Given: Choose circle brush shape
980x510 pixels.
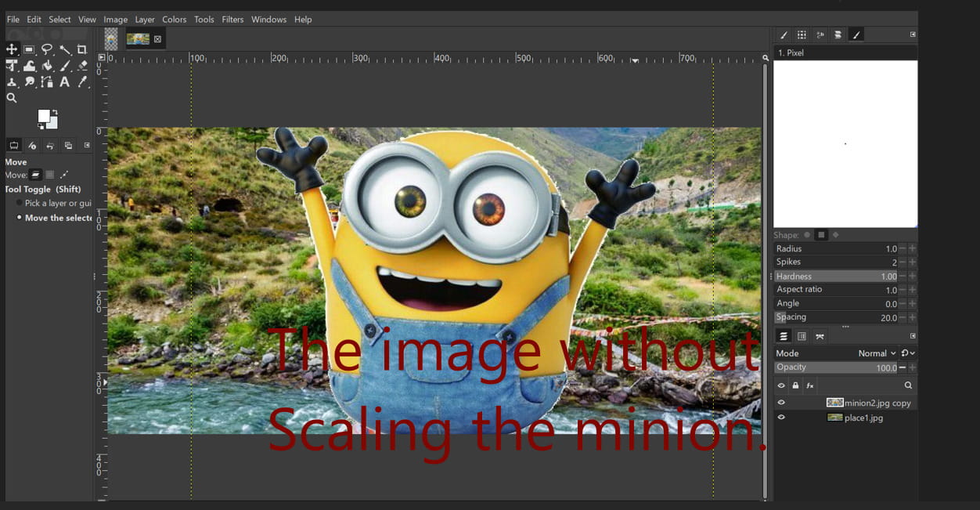Looking at the screenshot, I should click(x=807, y=235).
